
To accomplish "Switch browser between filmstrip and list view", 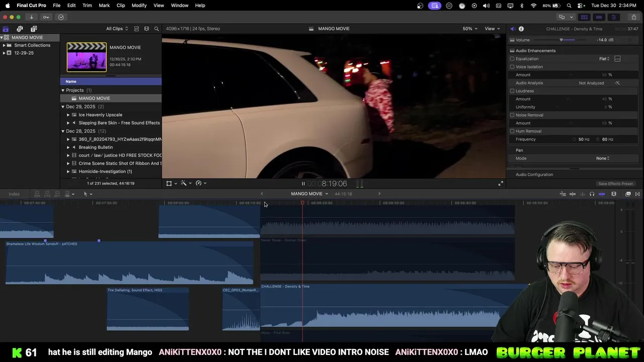I will (136, 29).
